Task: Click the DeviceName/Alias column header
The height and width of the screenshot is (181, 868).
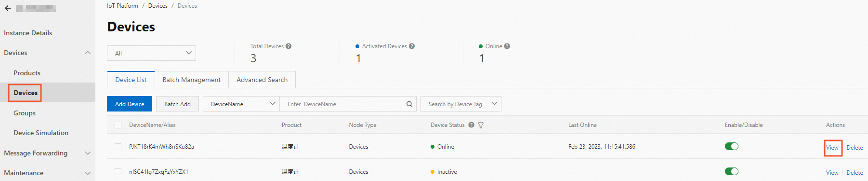Action: point(152,125)
